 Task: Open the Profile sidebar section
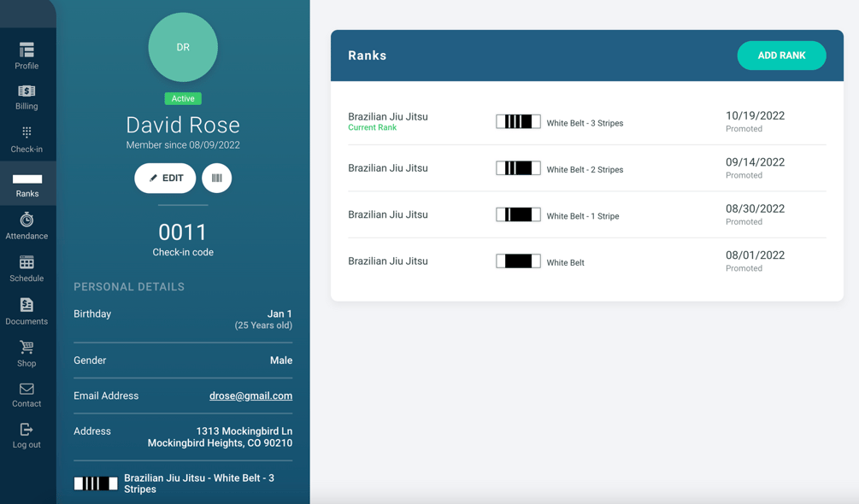pos(26,56)
